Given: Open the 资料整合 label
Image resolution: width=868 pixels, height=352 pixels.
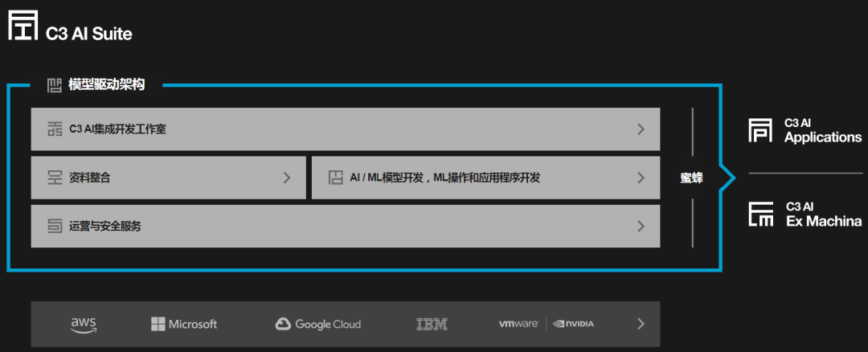Looking at the screenshot, I should (x=90, y=178).
